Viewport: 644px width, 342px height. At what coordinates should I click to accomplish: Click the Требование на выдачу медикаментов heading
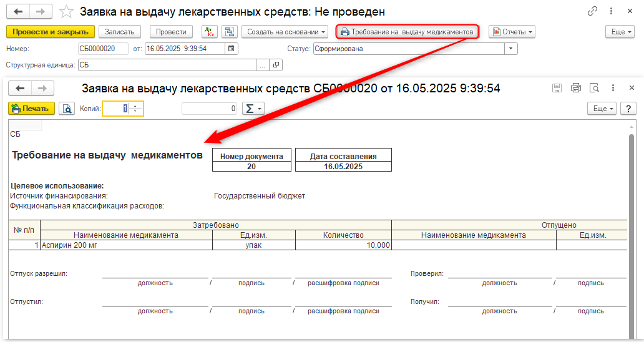click(107, 155)
